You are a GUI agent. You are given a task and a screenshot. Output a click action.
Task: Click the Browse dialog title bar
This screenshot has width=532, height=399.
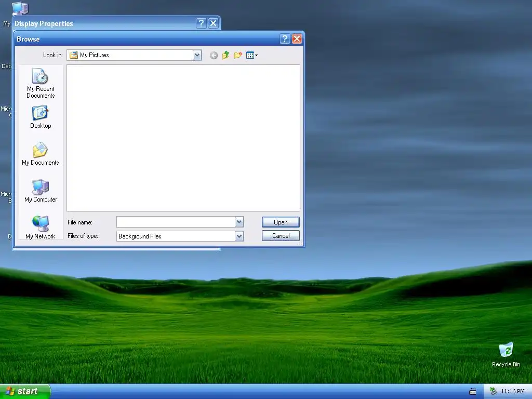146,39
